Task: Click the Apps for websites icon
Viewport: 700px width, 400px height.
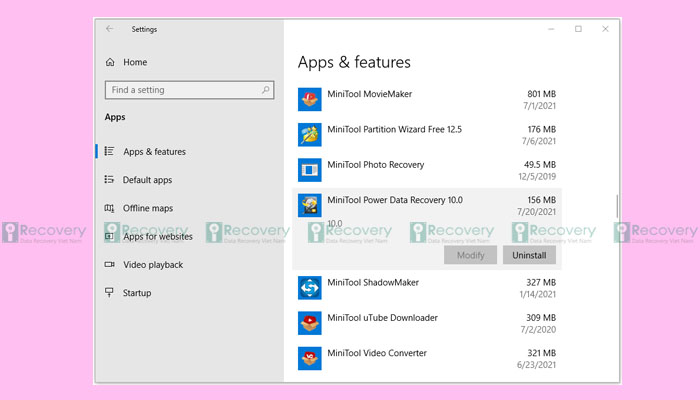Action: (x=109, y=236)
